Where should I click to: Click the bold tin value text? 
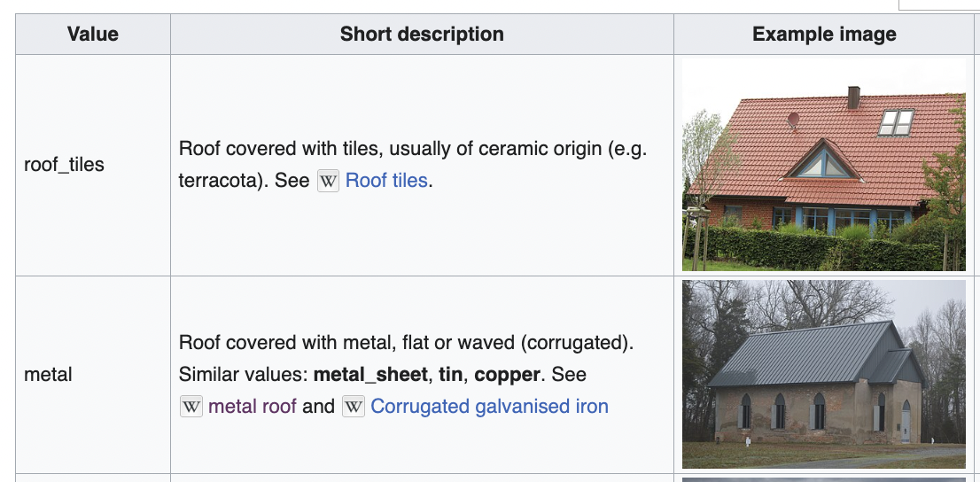click(449, 375)
